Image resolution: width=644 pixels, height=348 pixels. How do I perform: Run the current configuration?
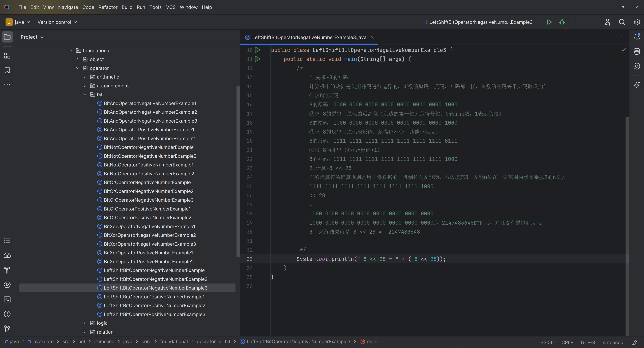click(x=549, y=22)
